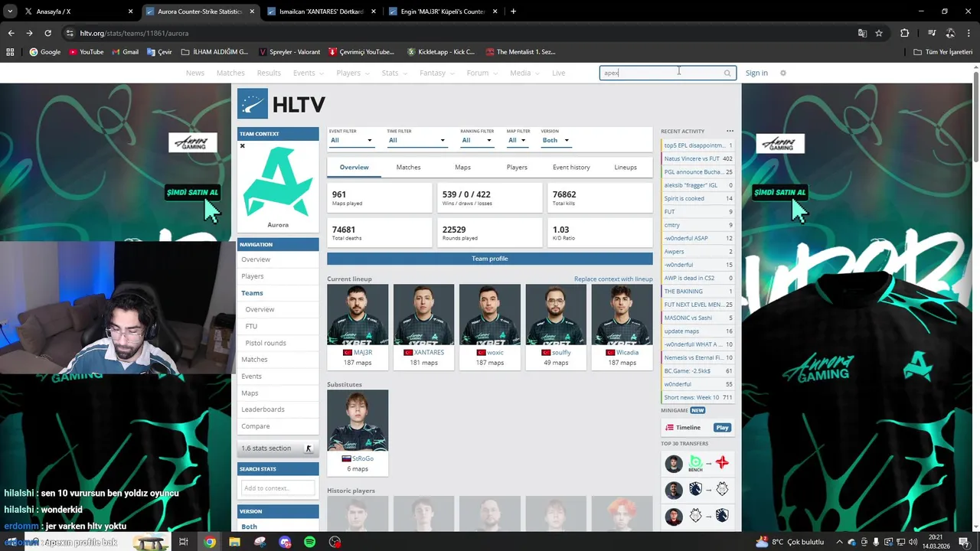Image resolution: width=980 pixels, height=551 pixels.
Task: Click the Aurora team logo
Action: coord(278,181)
